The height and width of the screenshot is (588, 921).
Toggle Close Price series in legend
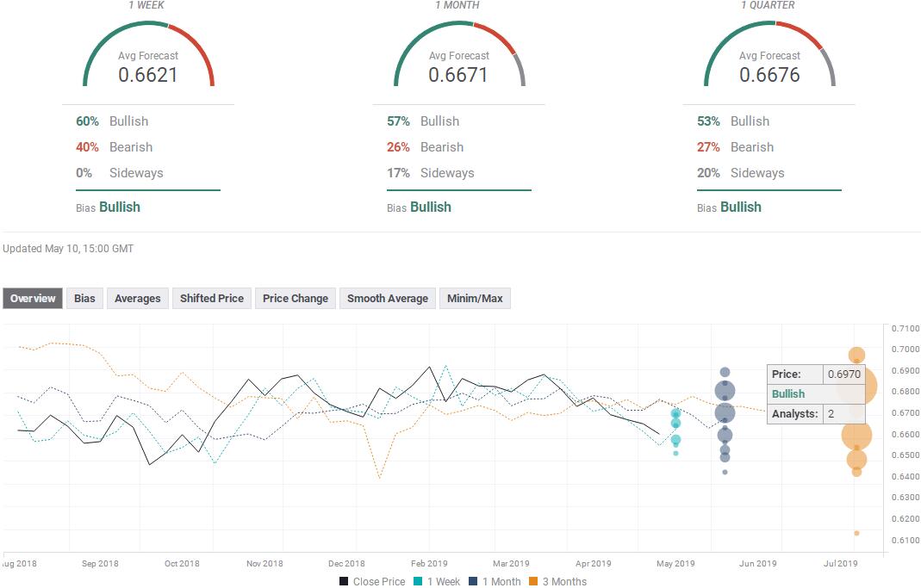[x=372, y=581]
